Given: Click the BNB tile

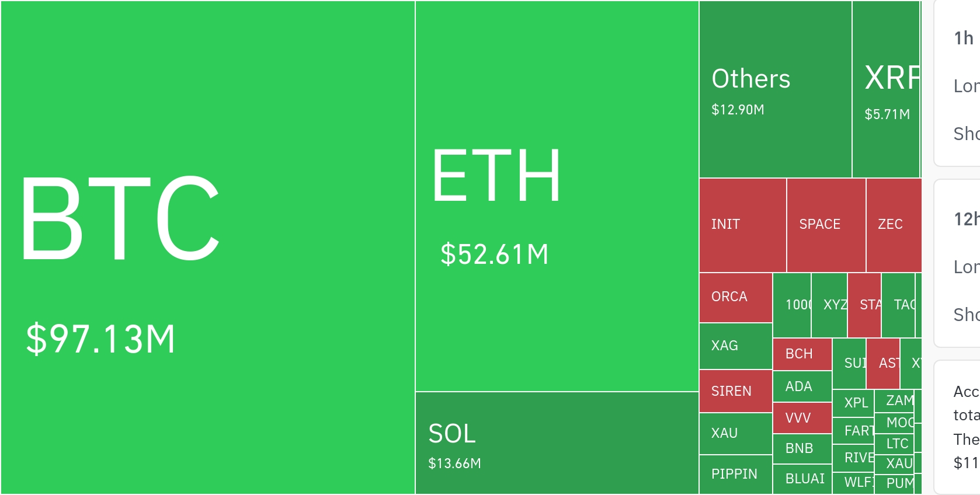Looking at the screenshot, I should (x=802, y=448).
